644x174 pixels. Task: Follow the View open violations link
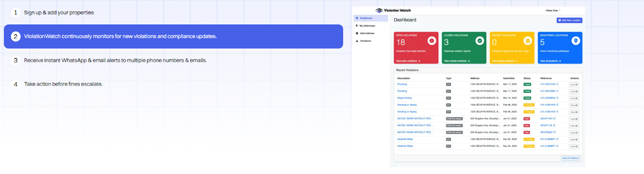pos(408,61)
